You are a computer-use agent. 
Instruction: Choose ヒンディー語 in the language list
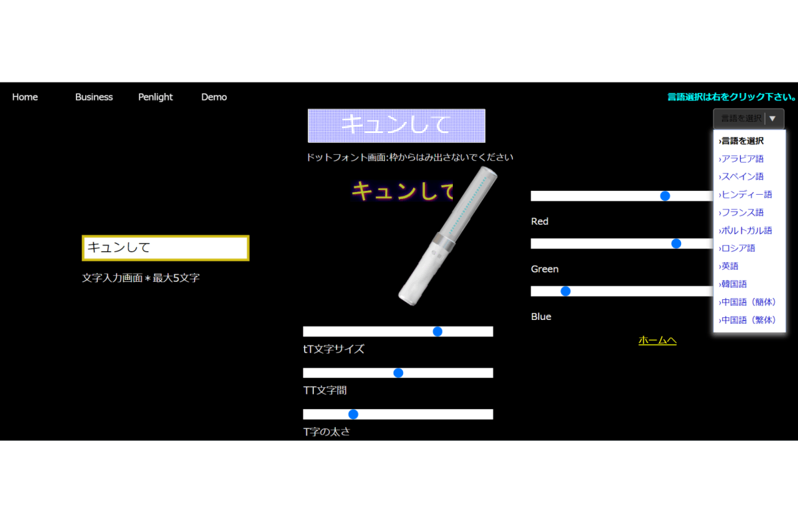pyautogui.click(x=746, y=195)
